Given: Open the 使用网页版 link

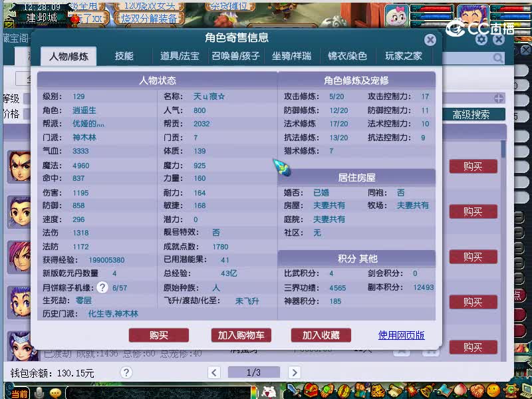Looking at the screenshot, I should (402, 335).
